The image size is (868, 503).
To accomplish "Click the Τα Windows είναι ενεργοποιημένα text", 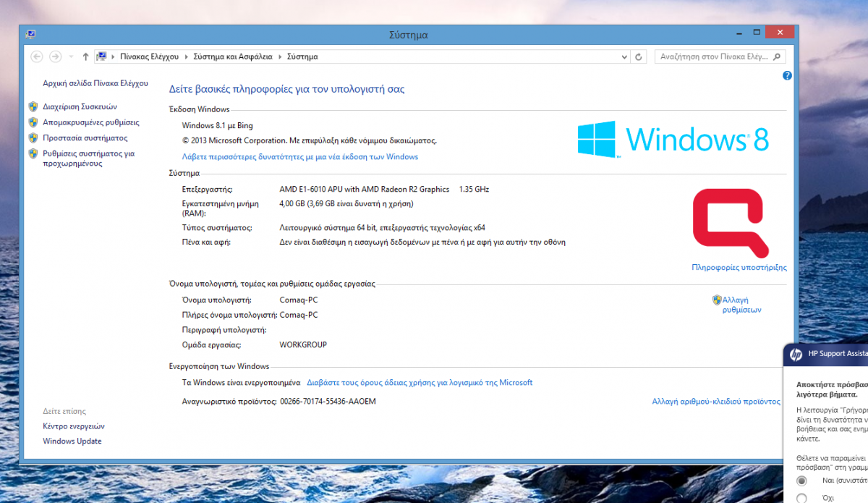I will pyautogui.click(x=241, y=383).
